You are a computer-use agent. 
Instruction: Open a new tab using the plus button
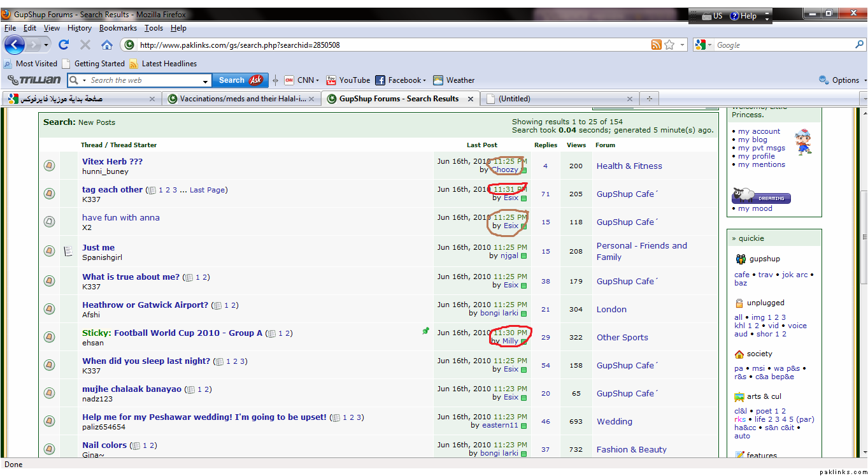(650, 99)
